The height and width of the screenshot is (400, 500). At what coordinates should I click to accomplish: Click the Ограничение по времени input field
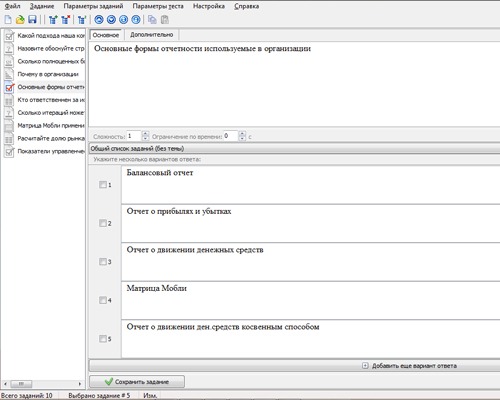pyautogui.click(x=231, y=136)
